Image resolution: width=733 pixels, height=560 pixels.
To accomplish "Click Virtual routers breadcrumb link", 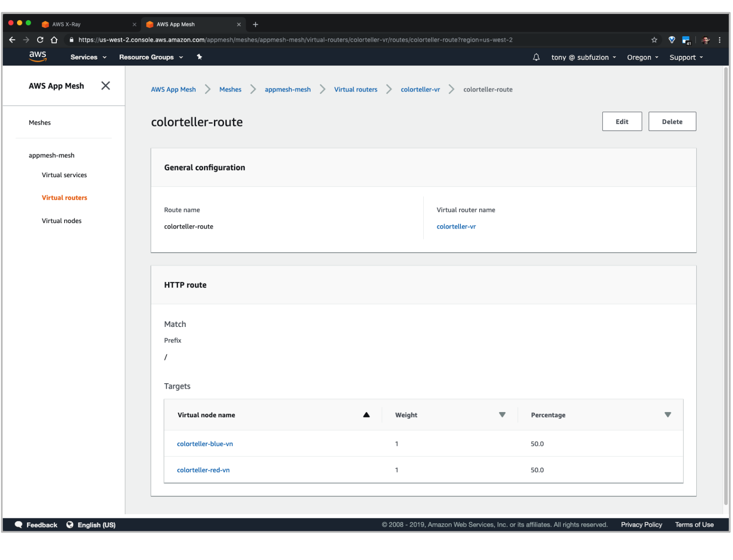I will tap(356, 89).
